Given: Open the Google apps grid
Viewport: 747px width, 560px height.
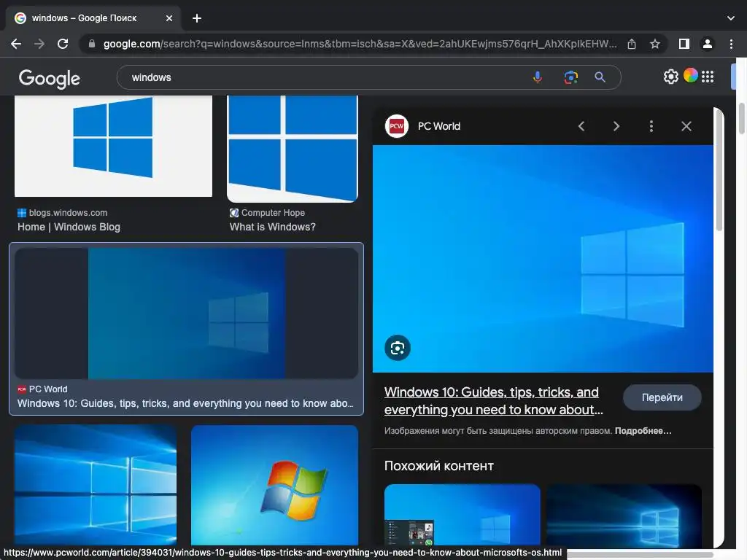Looking at the screenshot, I should coord(708,76).
